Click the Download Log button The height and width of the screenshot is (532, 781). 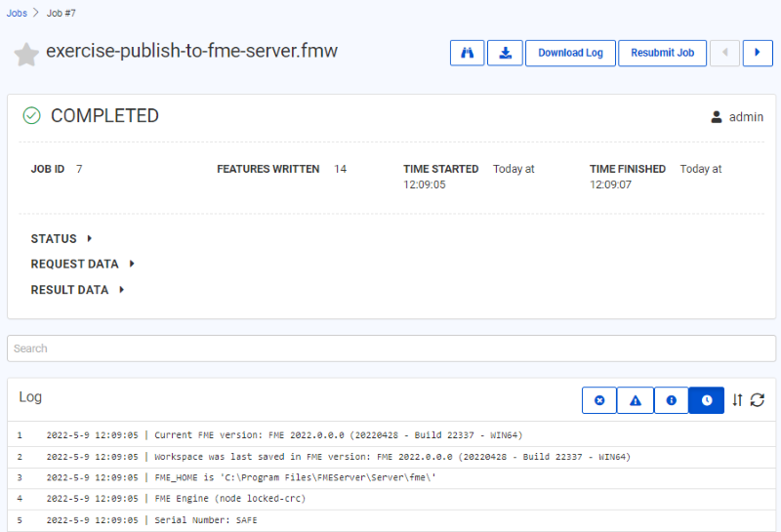tap(570, 53)
